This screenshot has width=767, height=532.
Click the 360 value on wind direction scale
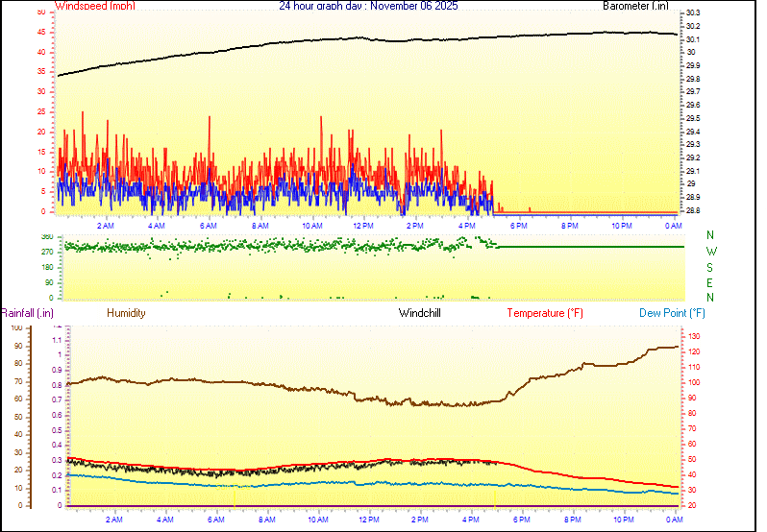click(x=47, y=236)
